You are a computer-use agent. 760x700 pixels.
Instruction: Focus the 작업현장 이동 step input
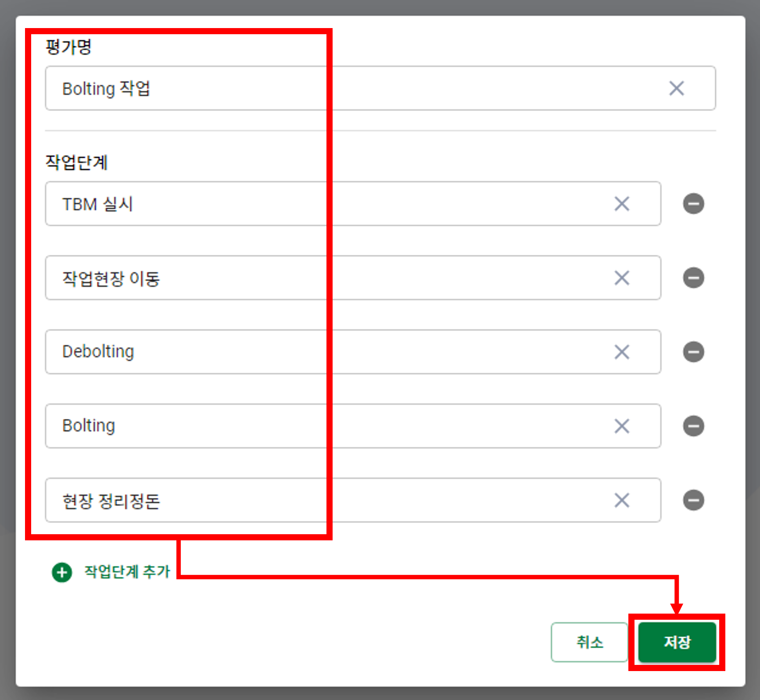pos(353,278)
